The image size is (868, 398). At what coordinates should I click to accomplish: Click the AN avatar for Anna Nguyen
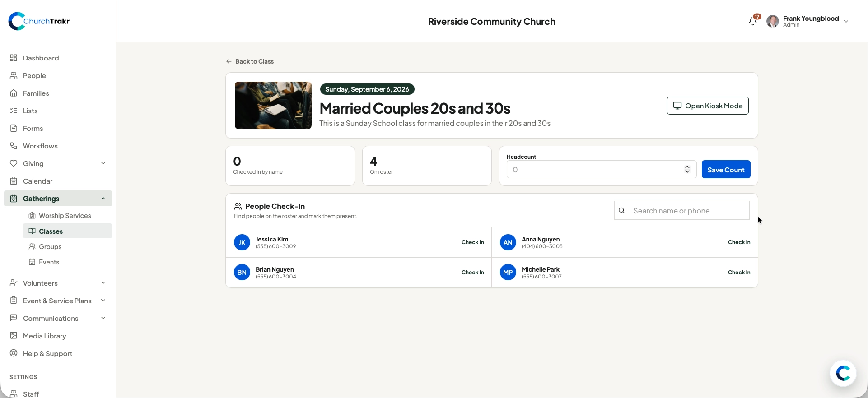[508, 242]
